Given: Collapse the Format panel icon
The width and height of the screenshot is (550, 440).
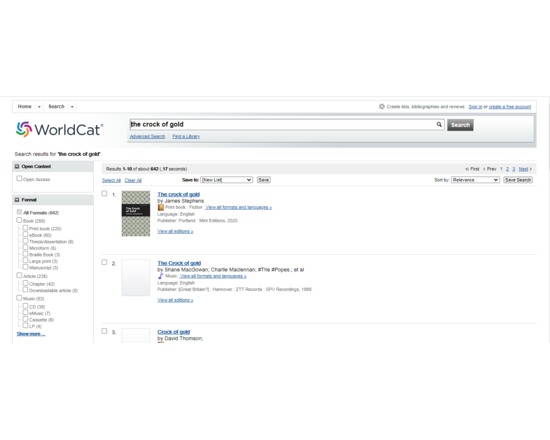Looking at the screenshot, I should (17, 200).
